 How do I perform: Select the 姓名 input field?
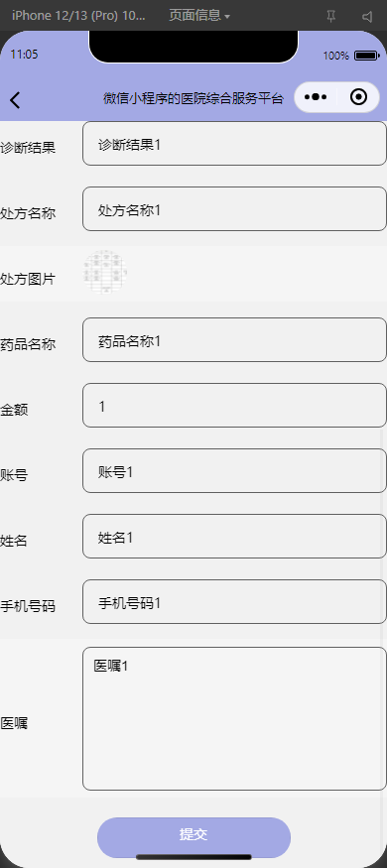click(x=234, y=537)
